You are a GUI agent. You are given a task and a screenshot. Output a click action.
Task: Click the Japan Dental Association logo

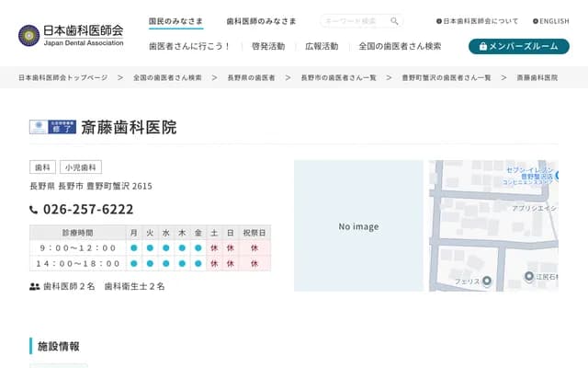point(71,35)
